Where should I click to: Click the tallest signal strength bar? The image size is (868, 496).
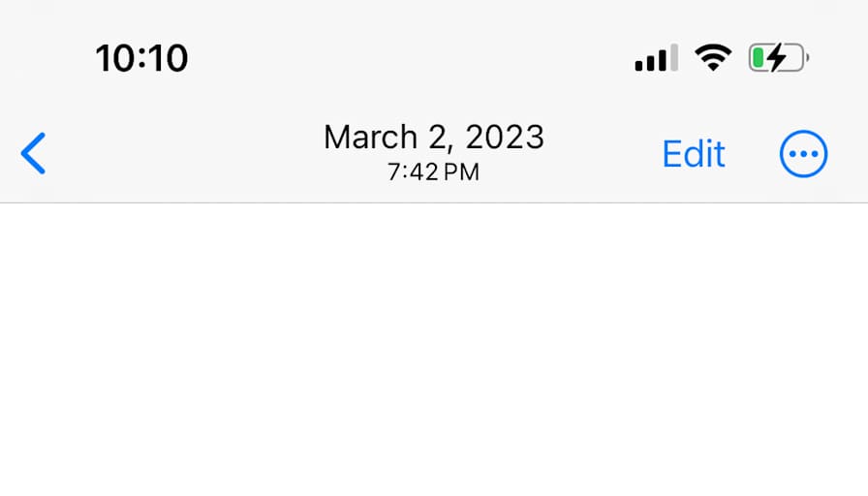pos(673,57)
